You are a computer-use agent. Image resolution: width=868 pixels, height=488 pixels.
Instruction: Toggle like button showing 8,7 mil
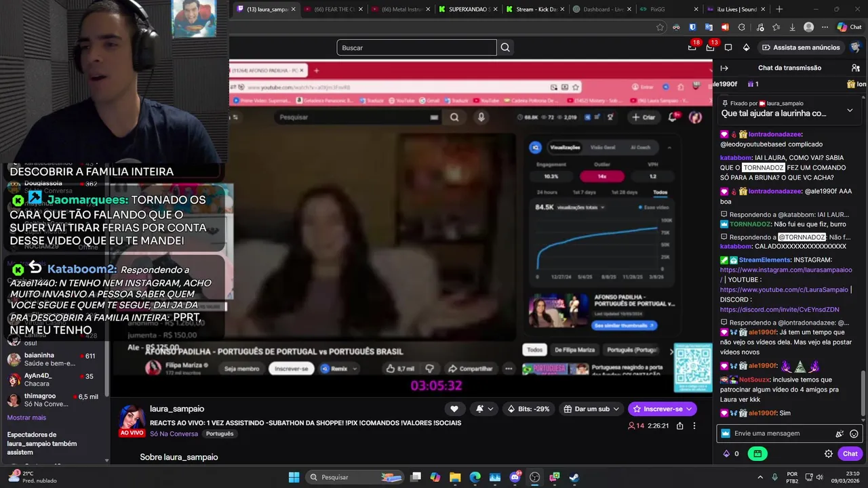pyautogui.click(x=400, y=369)
